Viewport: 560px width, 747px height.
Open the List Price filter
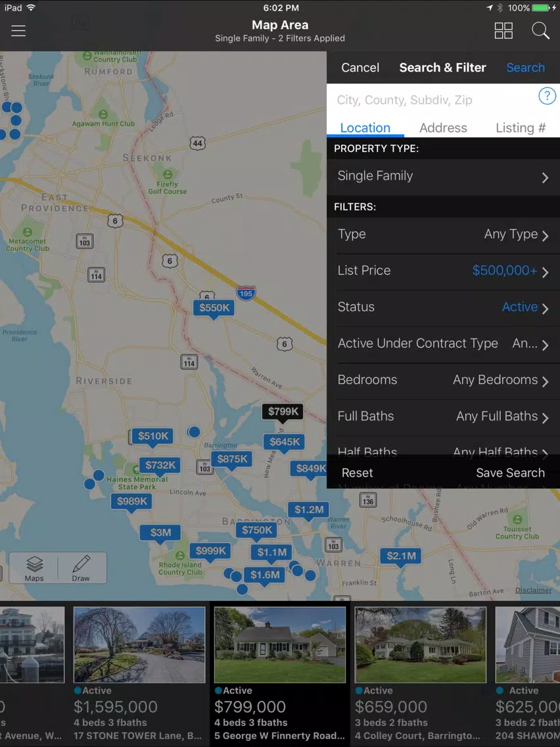pyautogui.click(x=443, y=271)
